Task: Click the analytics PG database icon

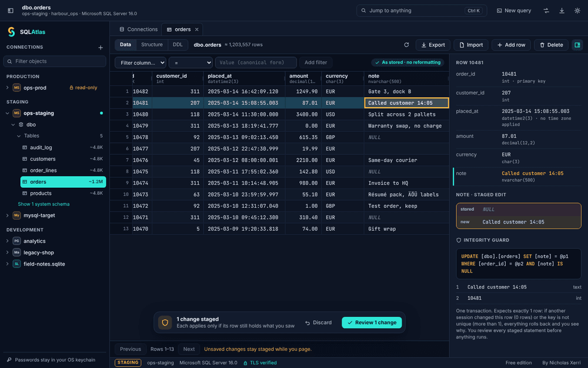Action: [16, 241]
